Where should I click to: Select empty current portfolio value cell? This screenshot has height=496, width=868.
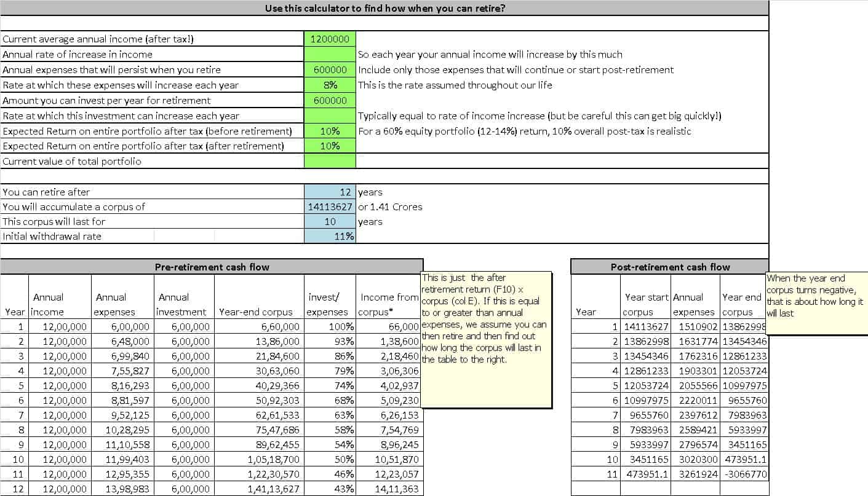[x=330, y=161]
